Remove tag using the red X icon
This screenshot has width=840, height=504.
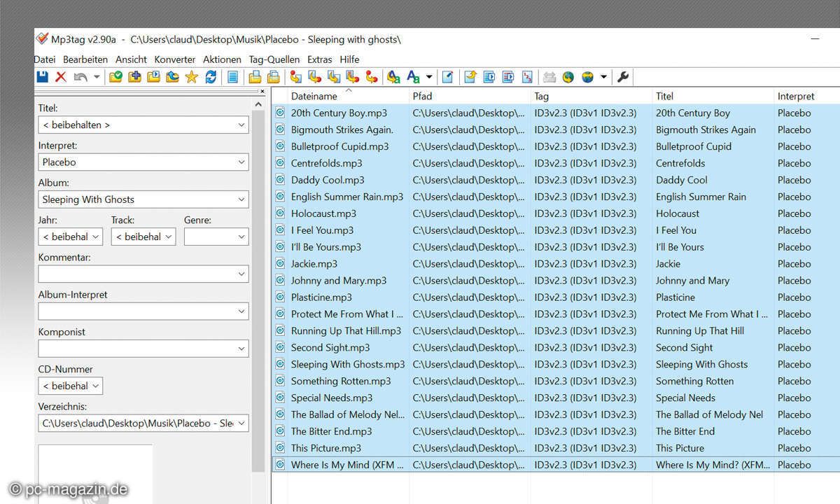(61, 77)
